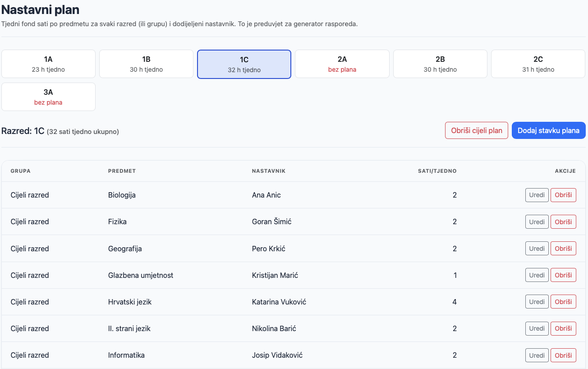This screenshot has height=369, width=588.
Task: Click the Obriši cijeli plan button
Action: 477,130
